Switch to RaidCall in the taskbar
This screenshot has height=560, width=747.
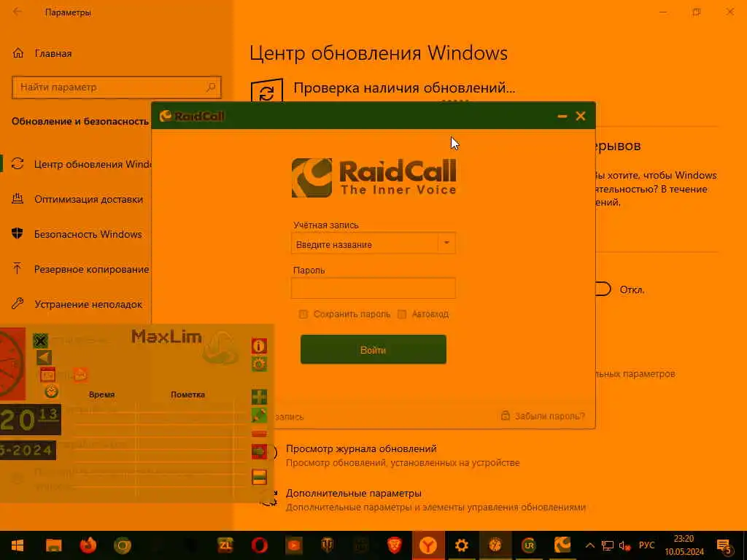562,545
